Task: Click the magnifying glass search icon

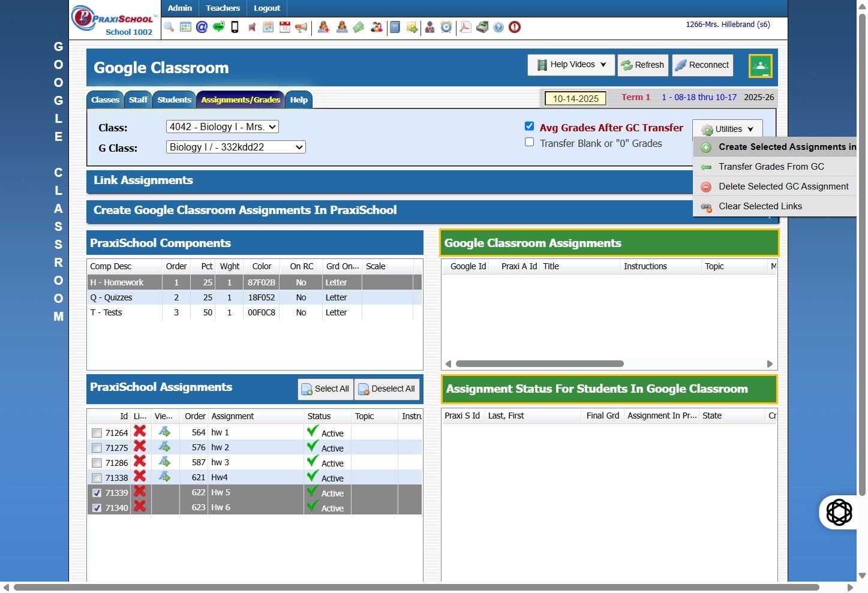Action: click(169, 27)
